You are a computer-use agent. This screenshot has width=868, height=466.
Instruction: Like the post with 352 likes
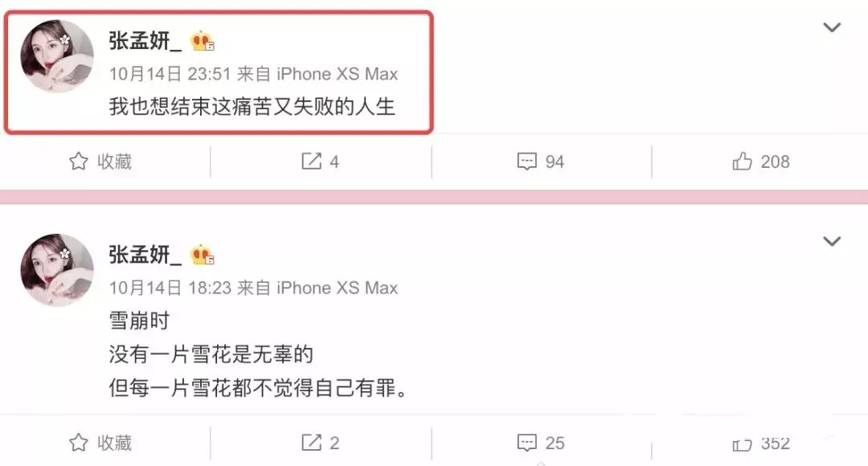(760, 444)
